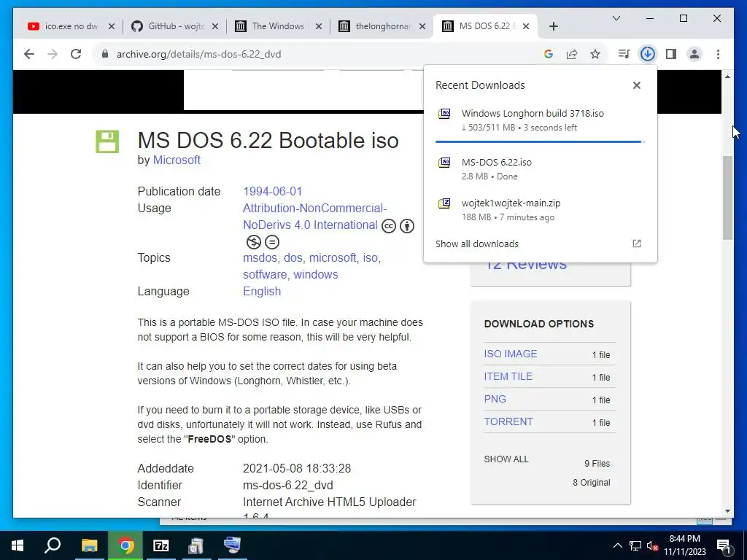The height and width of the screenshot is (560, 747).
Task: Open the media control icon
Action: pyautogui.click(x=624, y=54)
